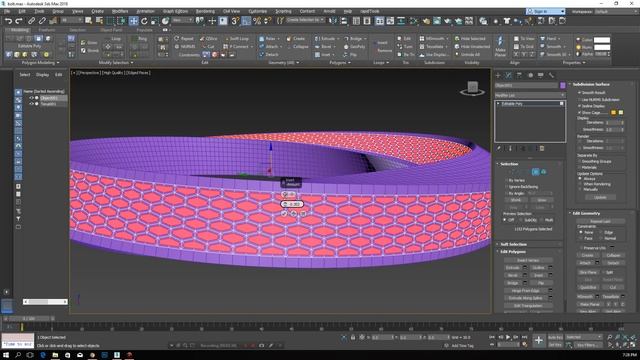Switch to the Display panel icon

pyautogui.click(x=540, y=75)
